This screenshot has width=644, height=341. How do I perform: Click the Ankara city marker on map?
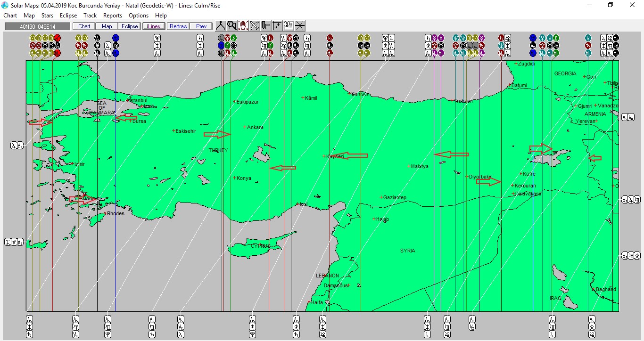coord(245,127)
